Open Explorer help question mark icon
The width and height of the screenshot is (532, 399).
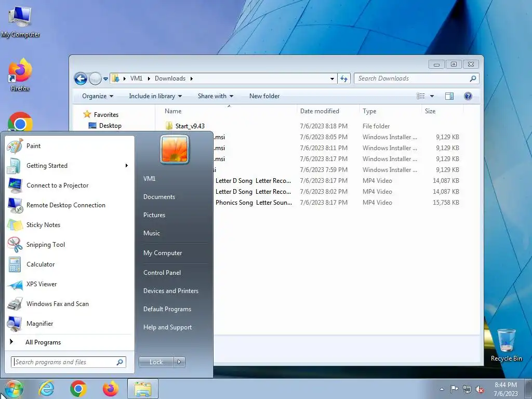point(468,96)
